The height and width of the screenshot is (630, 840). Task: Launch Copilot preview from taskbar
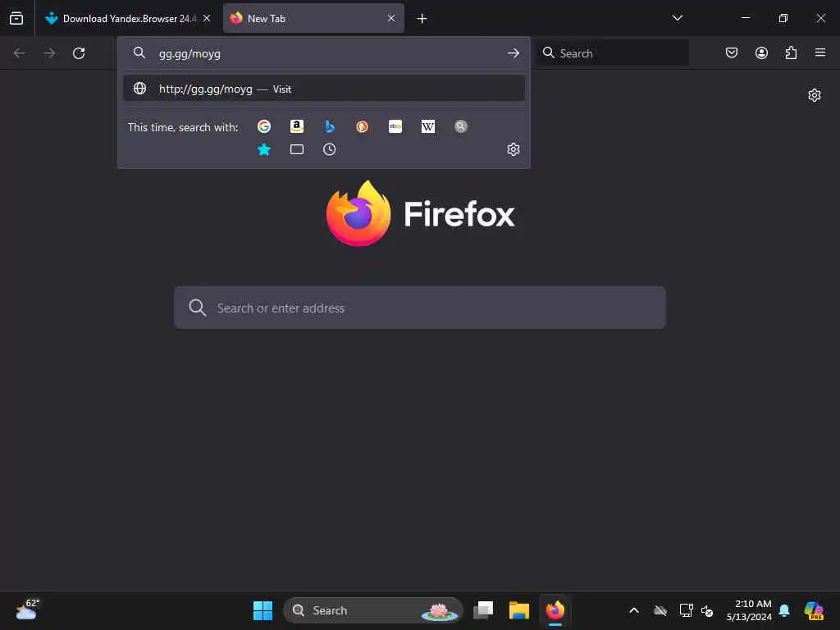[x=815, y=610]
